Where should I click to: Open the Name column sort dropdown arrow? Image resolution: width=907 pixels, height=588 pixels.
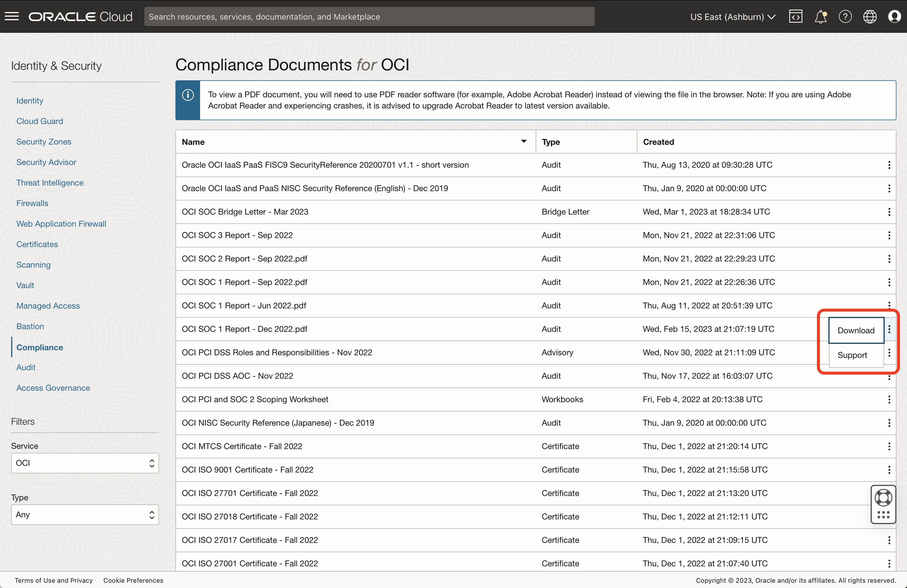523,141
